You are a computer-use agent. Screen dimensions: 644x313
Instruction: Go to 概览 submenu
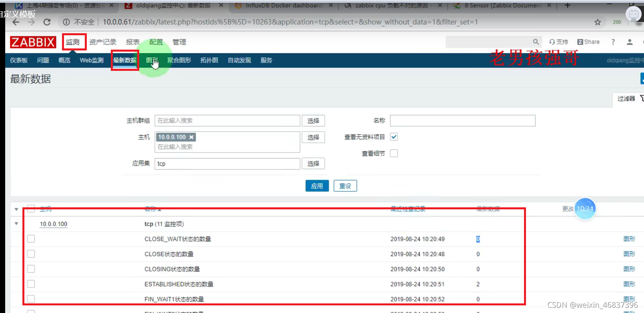click(x=64, y=60)
